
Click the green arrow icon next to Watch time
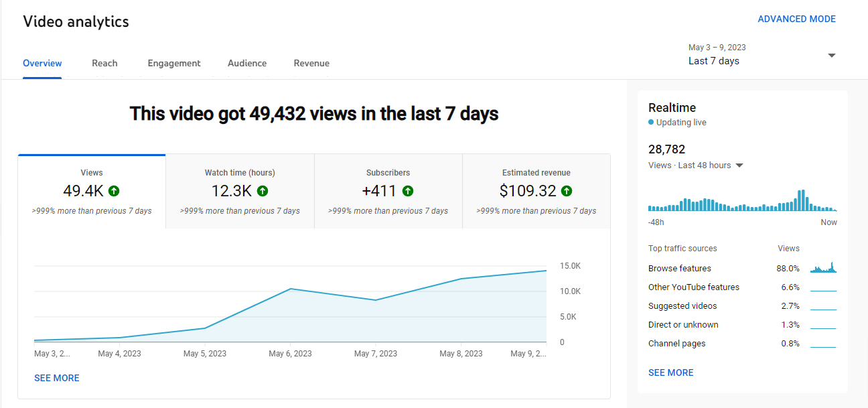(x=262, y=191)
